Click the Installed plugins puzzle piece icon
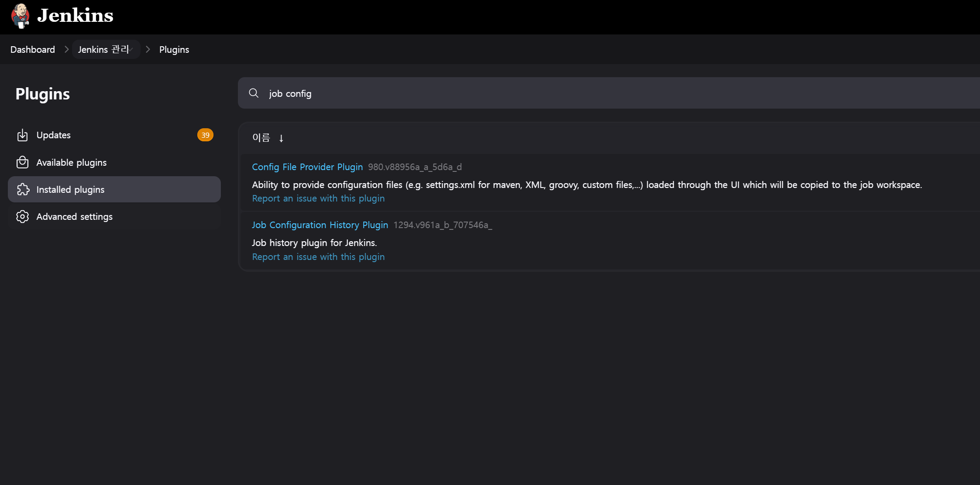Image resolution: width=980 pixels, height=485 pixels. coord(23,189)
